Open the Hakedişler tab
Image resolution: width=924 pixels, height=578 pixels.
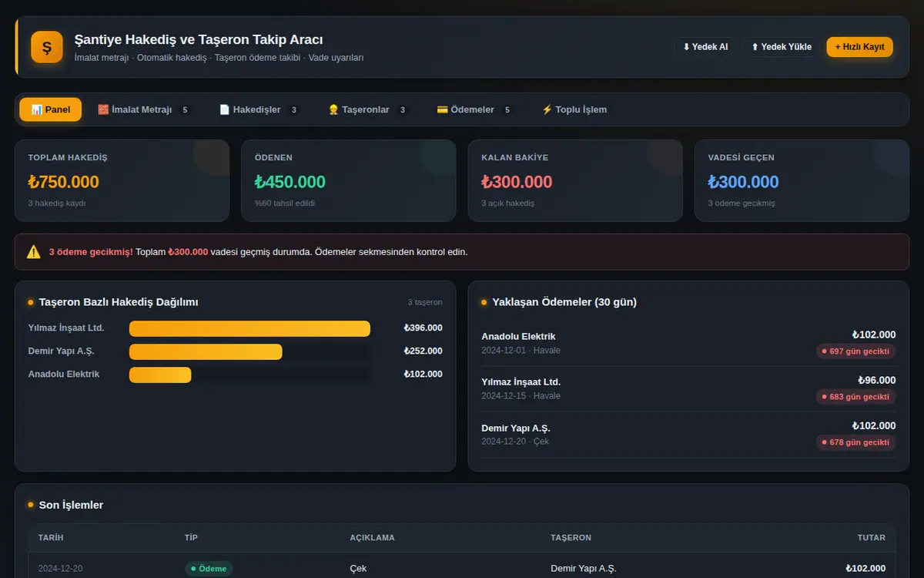coord(259,109)
